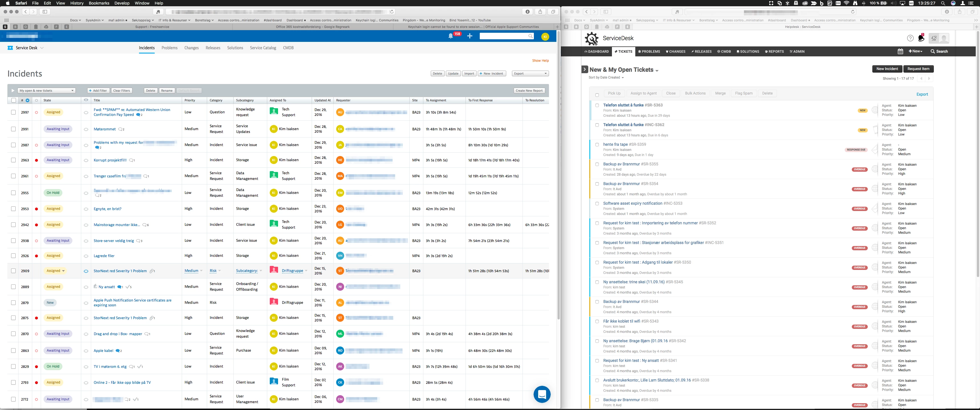Screen dimensions: 980x410
Task: Open DASHBOARD in ServiceDesk navbar
Action: (x=597, y=51)
